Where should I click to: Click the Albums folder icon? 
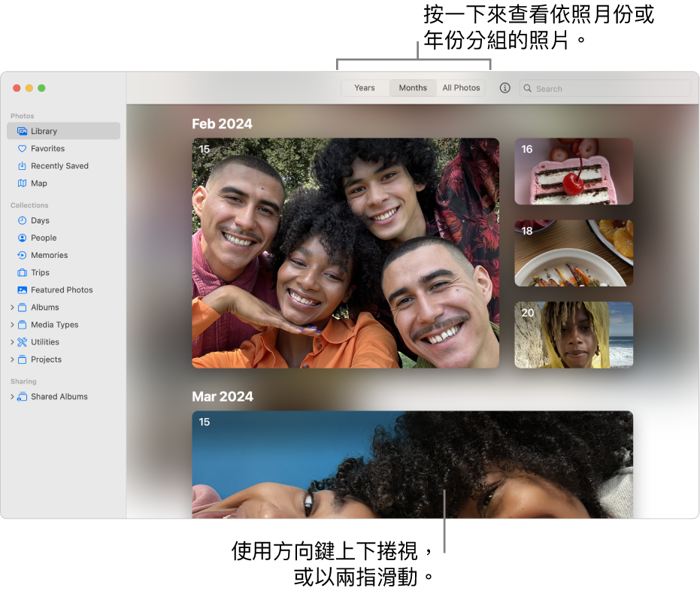point(22,308)
